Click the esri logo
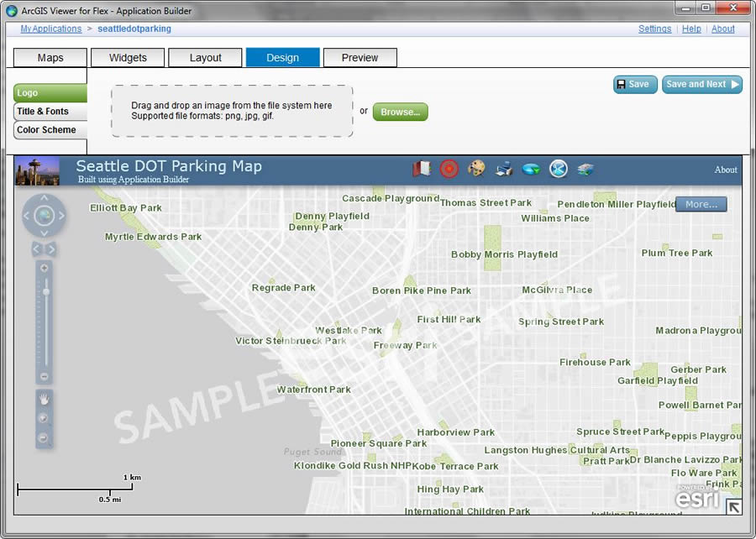The width and height of the screenshot is (756, 539). coord(697,496)
